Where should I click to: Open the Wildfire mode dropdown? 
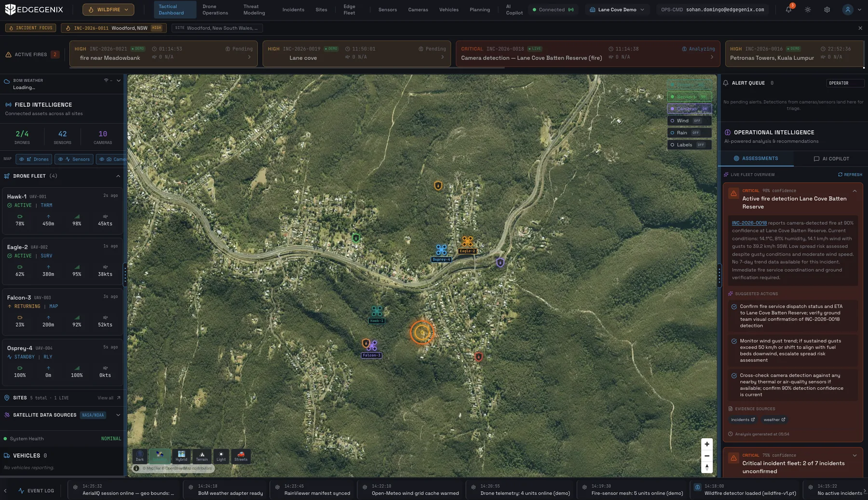[x=108, y=10]
